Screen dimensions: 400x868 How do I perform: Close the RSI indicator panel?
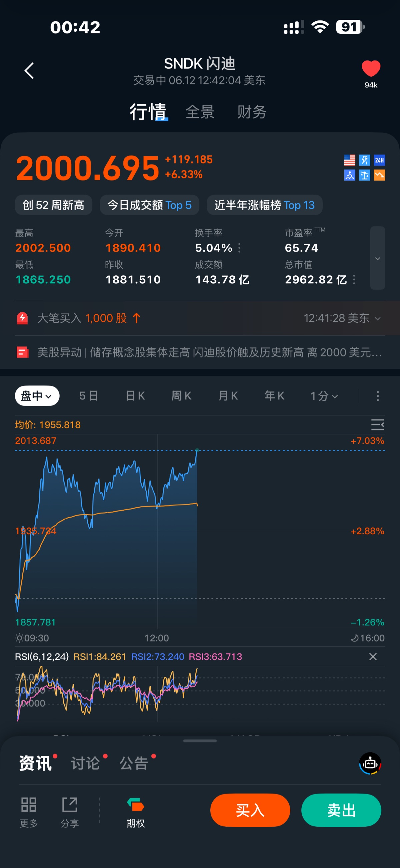(373, 656)
